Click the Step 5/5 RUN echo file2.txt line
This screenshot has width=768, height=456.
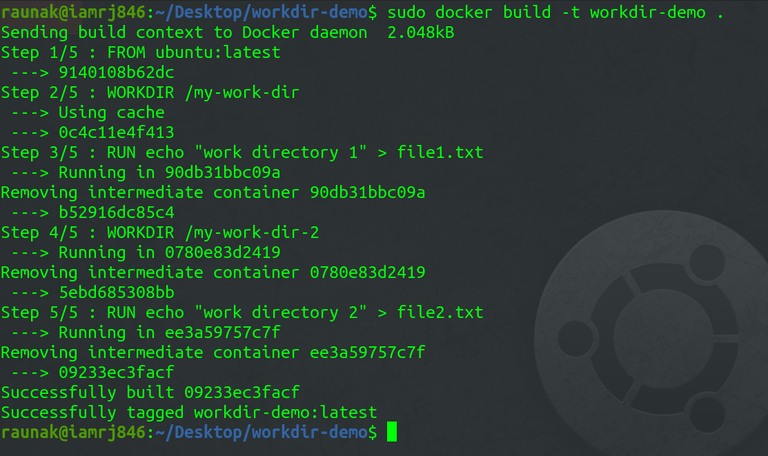pyautogui.click(x=242, y=313)
